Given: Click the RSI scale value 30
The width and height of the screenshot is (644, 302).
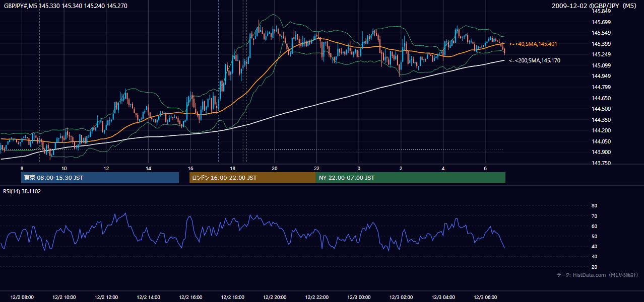Looking at the screenshot, I should coord(594,257).
